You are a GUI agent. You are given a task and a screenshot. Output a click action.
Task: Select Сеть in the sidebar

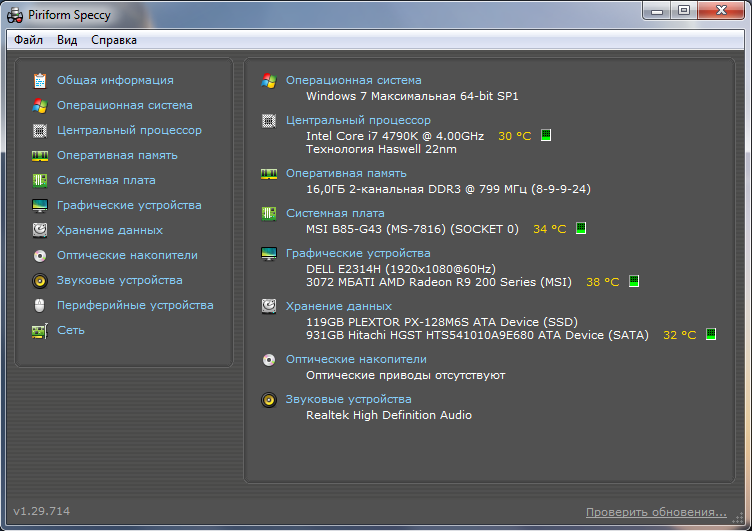pyautogui.click(x=70, y=330)
